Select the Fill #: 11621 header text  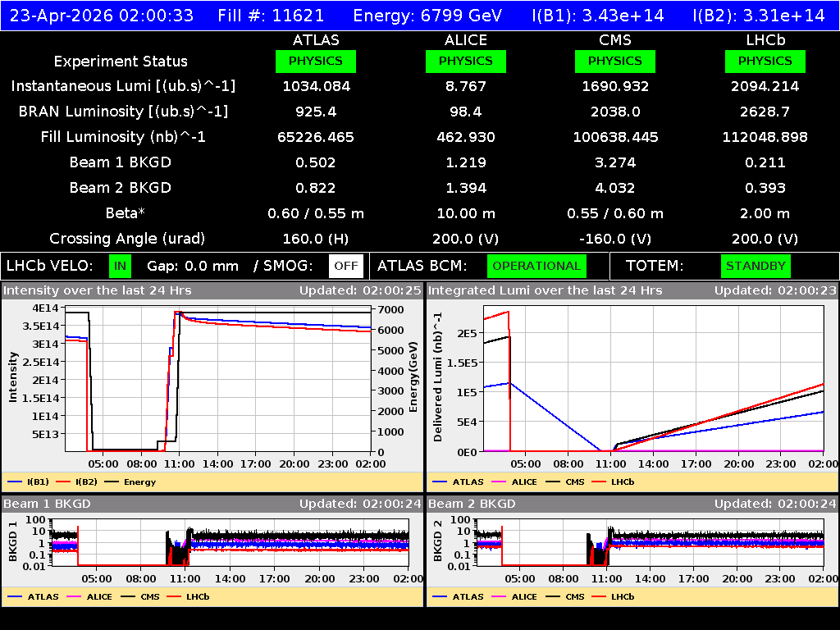pyautogui.click(x=271, y=16)
